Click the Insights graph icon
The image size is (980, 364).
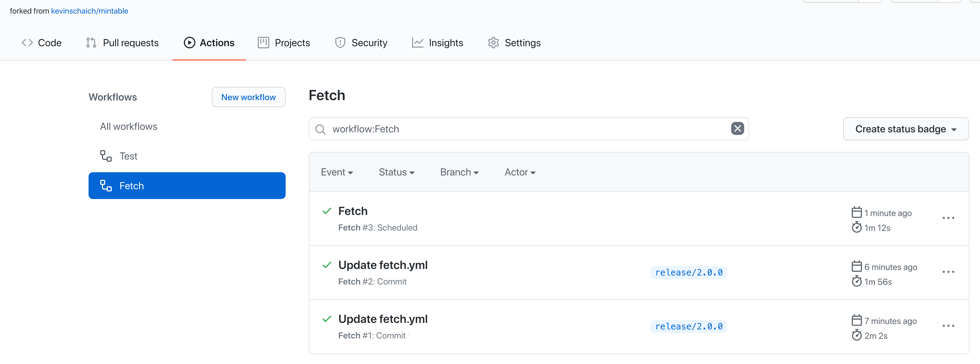pos(417,43)
